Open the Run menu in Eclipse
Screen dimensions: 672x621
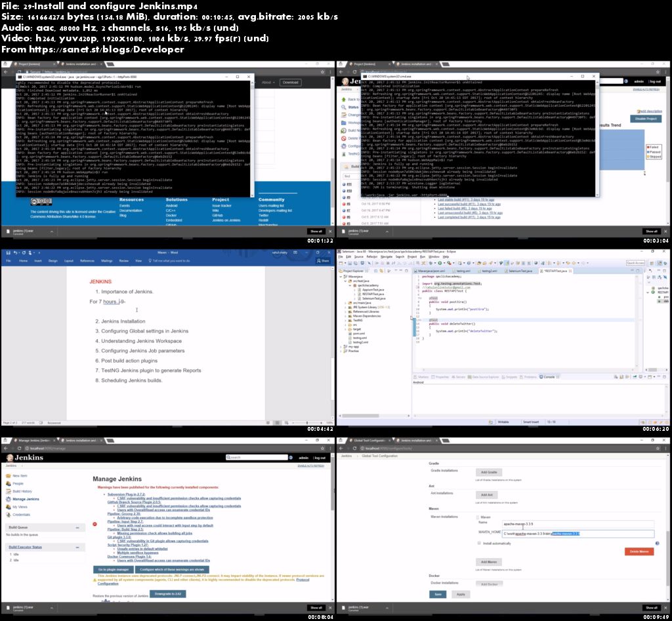click(423, 256)
